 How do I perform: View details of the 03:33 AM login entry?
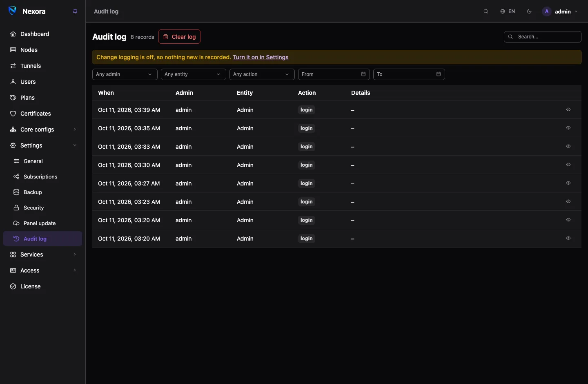[568, 146]
